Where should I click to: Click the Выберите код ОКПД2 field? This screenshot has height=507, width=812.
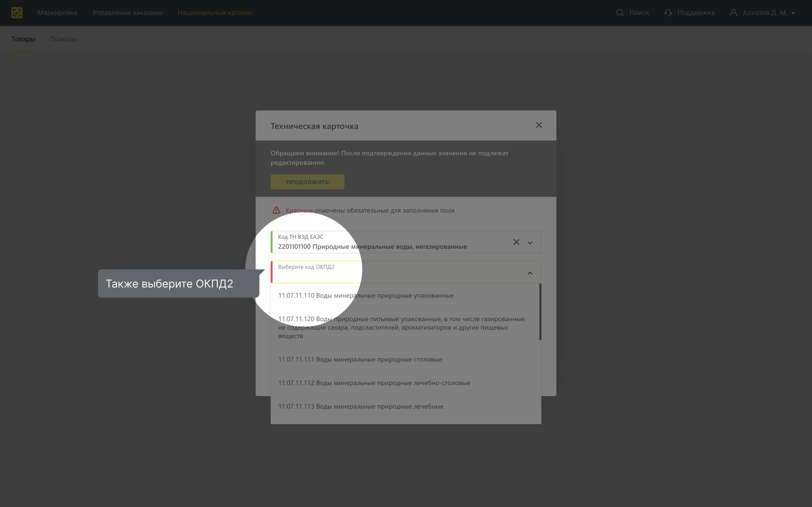pos(406,272)
